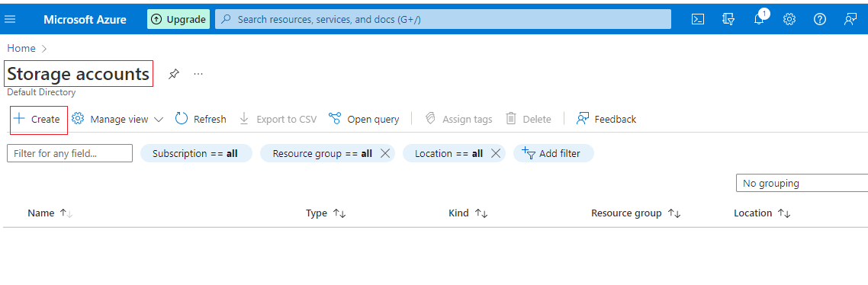Open more options ellipsis next to title

click(199, 74)
